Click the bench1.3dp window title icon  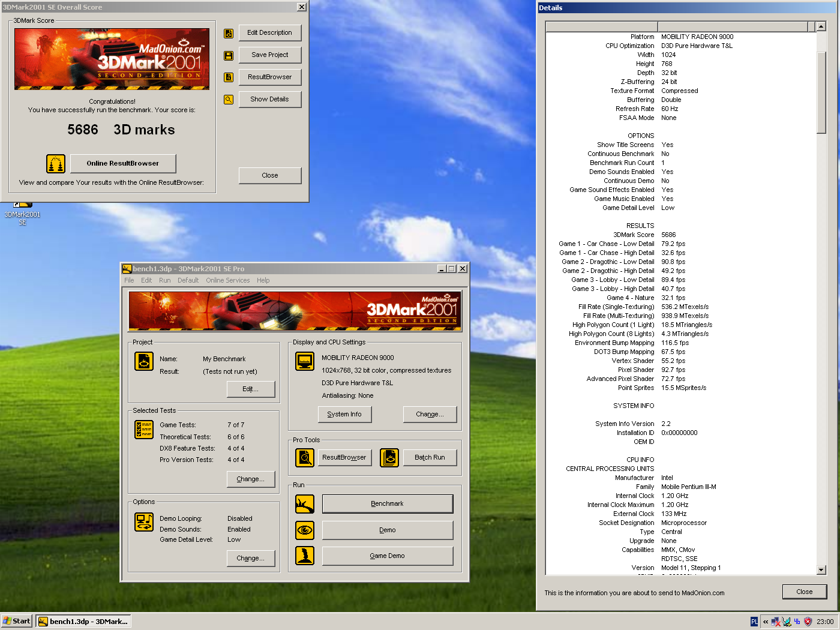[127, 269]
